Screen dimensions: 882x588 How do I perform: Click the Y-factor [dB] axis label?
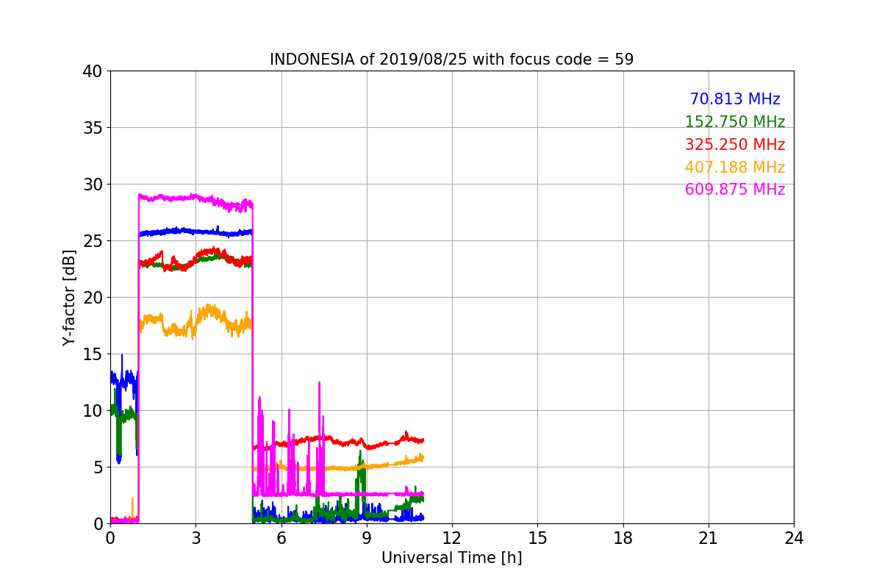tap(69, 297)
